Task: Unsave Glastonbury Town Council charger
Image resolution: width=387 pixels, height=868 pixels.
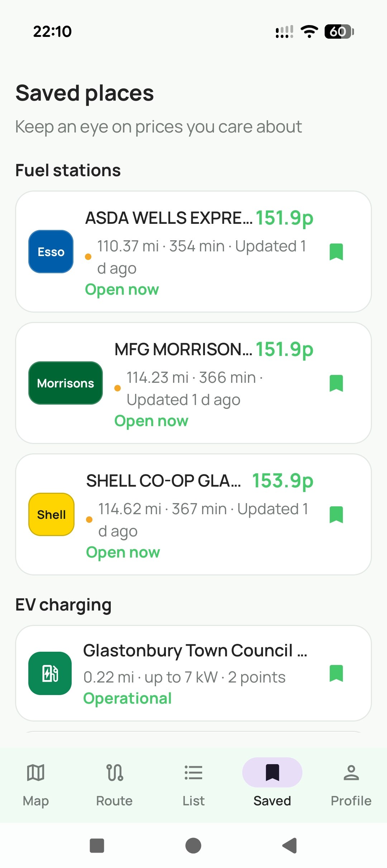Action: click(336, 673)
